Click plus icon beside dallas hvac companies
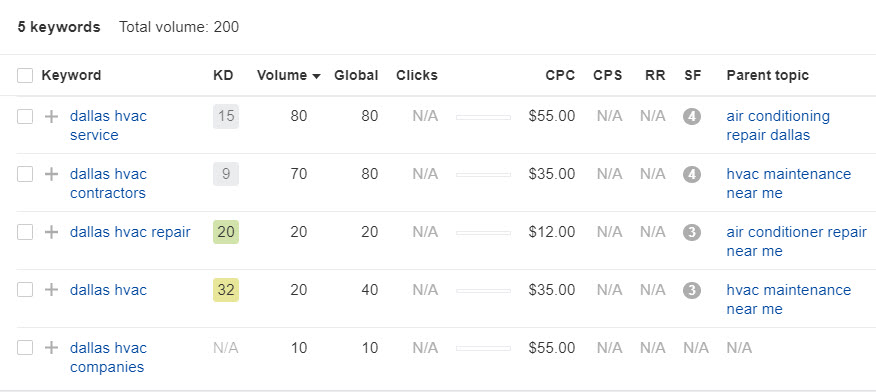This screenshot has height=392, width=876. 51,348
